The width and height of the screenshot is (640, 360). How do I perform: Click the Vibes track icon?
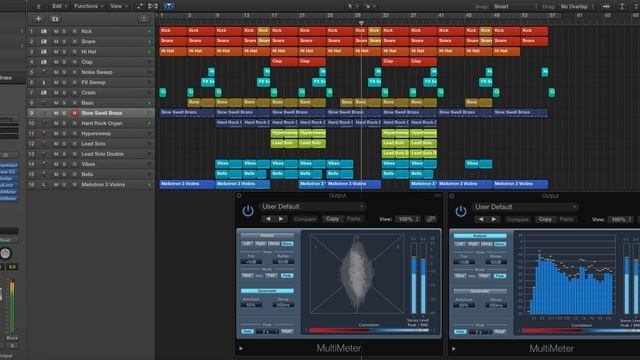44,164
